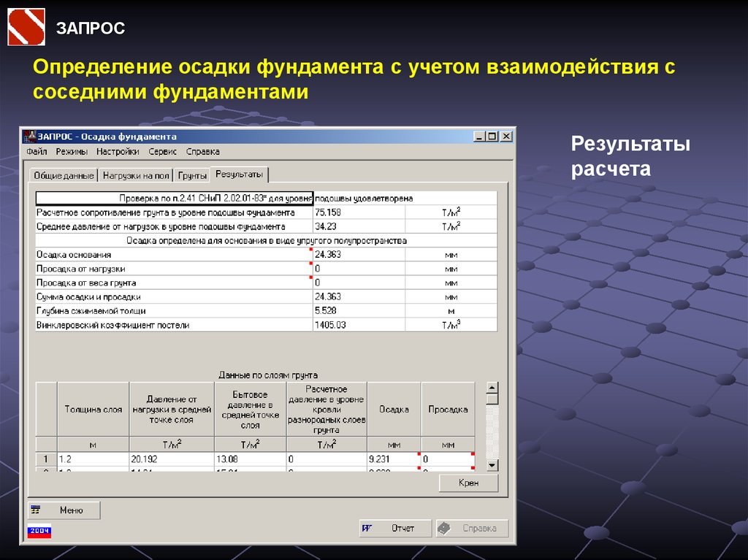Viewport: 748px width, 560px height.
Task: Click the soil layers scrollbar up arrow
Action: pos(492,387)
